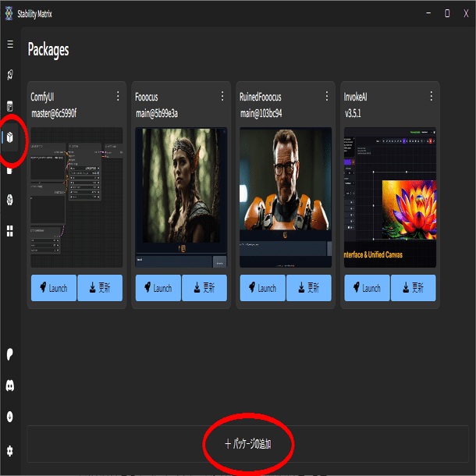Launch the Fooocus package
This screenshot has height=476, width=476.
coord(158,288)
